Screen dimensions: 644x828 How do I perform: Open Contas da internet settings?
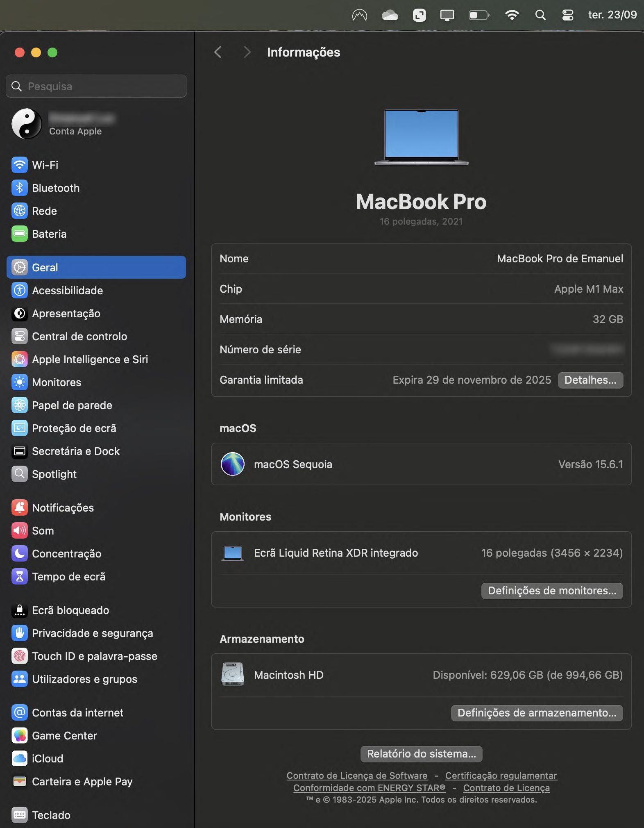coord(96,712)
